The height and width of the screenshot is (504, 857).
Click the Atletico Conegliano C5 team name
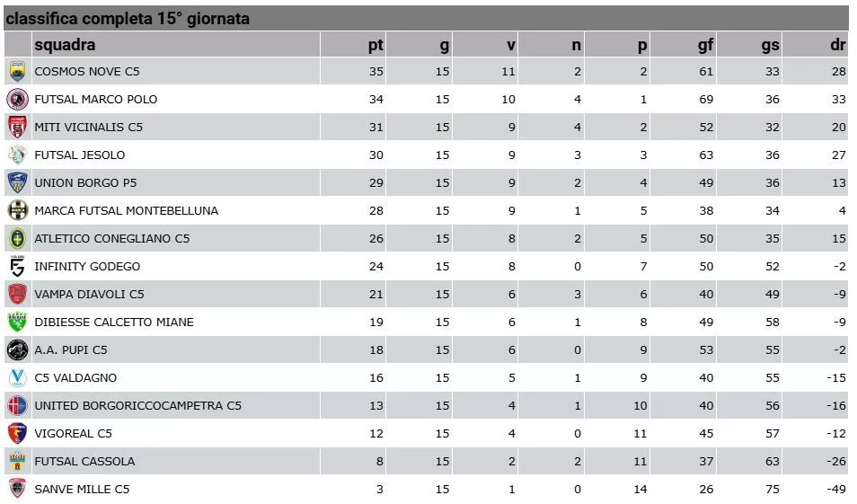pos(112,239)
